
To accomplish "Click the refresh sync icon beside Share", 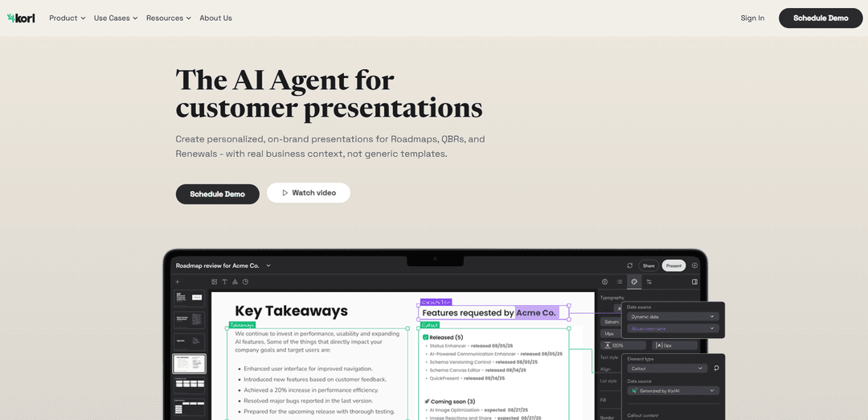I will (x=630, y=266).
